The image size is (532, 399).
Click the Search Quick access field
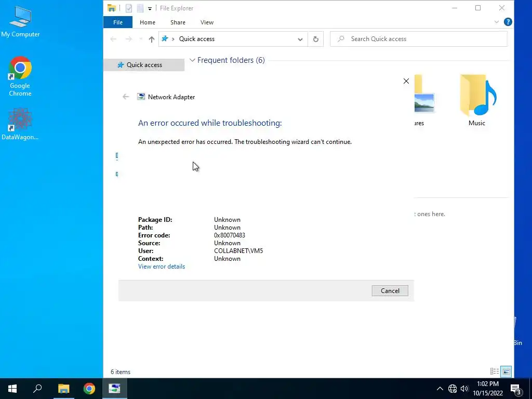tap(418, 39)
